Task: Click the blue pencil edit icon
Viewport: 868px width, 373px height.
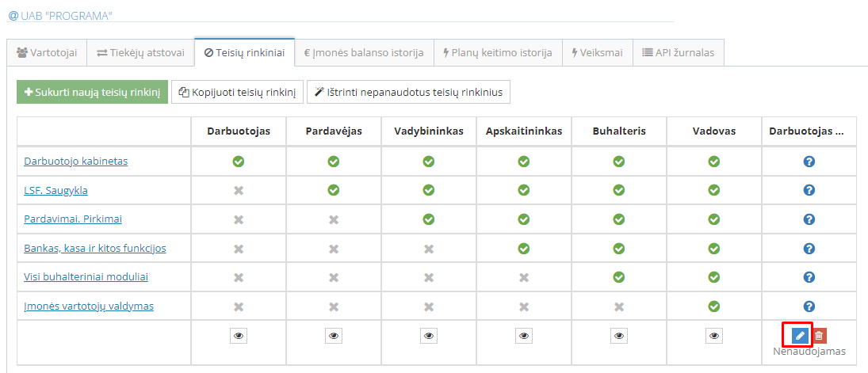Action: click(x=799, y=336)
